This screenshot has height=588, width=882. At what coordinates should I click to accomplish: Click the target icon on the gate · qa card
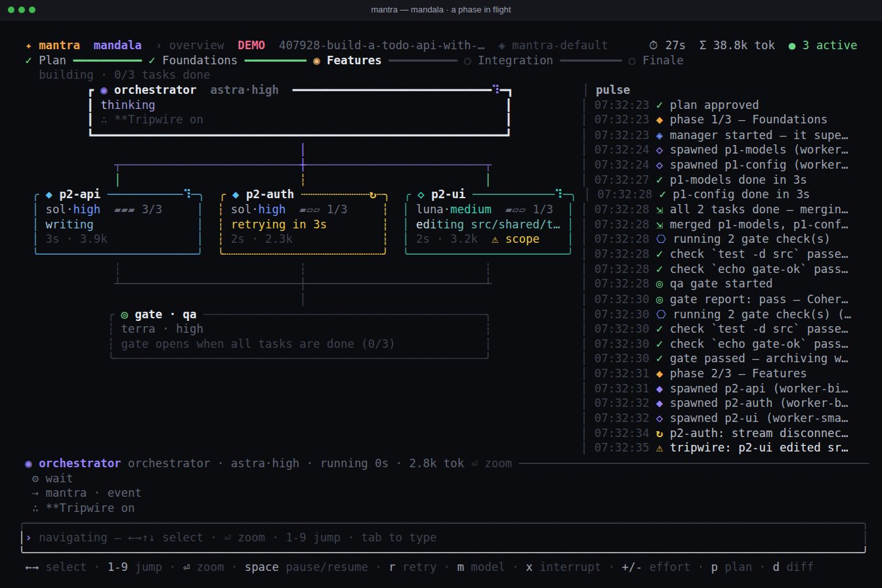pos(125,314)
